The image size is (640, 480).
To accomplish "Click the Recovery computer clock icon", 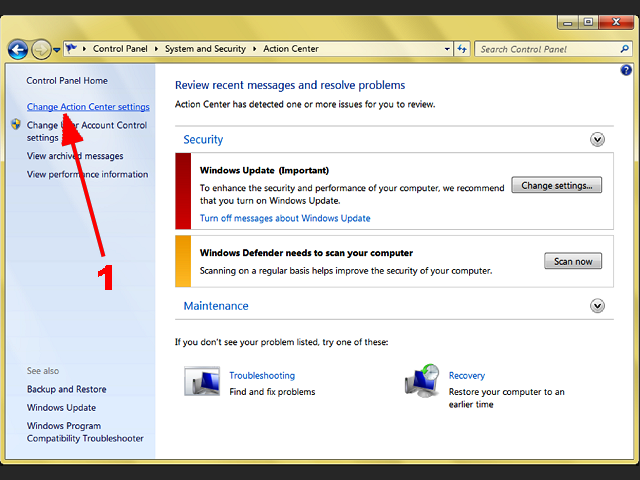I will (422, 381).
